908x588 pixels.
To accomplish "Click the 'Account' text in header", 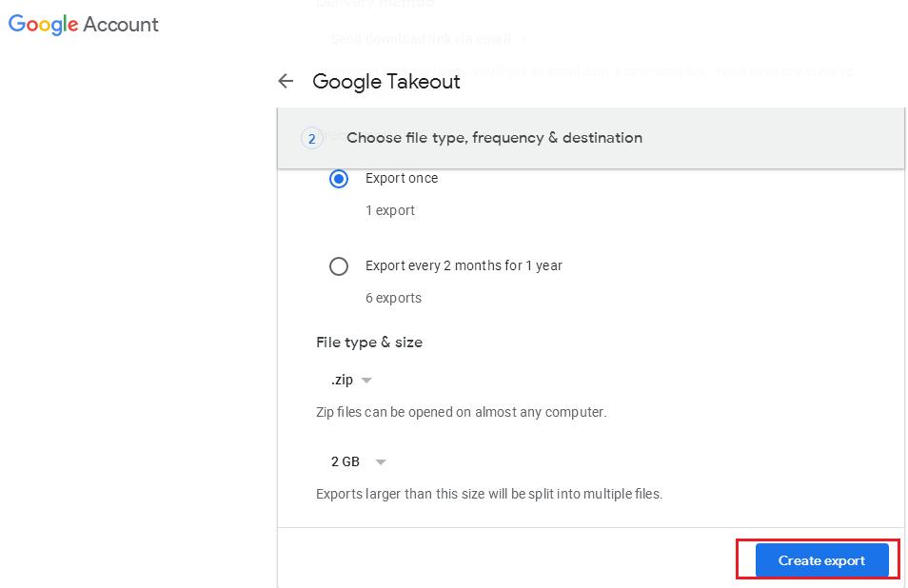I will [x=121, y=25].
